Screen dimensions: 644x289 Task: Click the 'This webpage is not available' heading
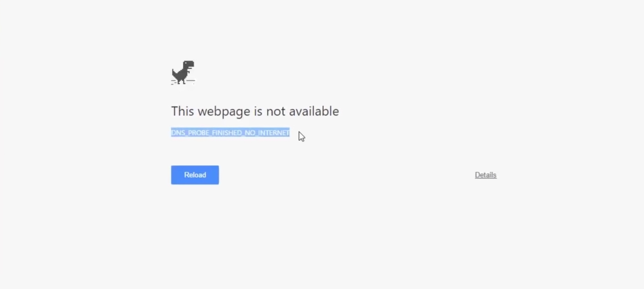tap(255, 111)
